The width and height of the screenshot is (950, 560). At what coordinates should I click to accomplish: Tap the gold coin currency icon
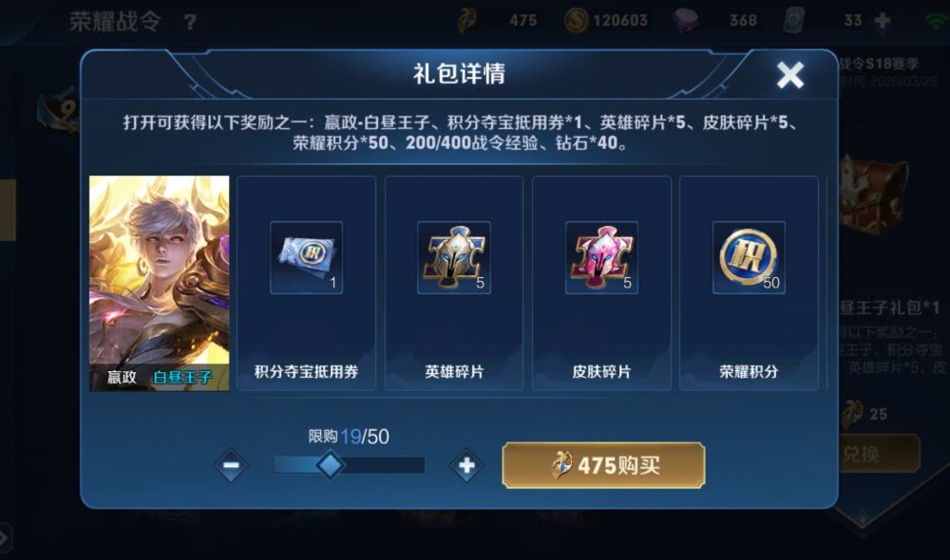(576, 21)
